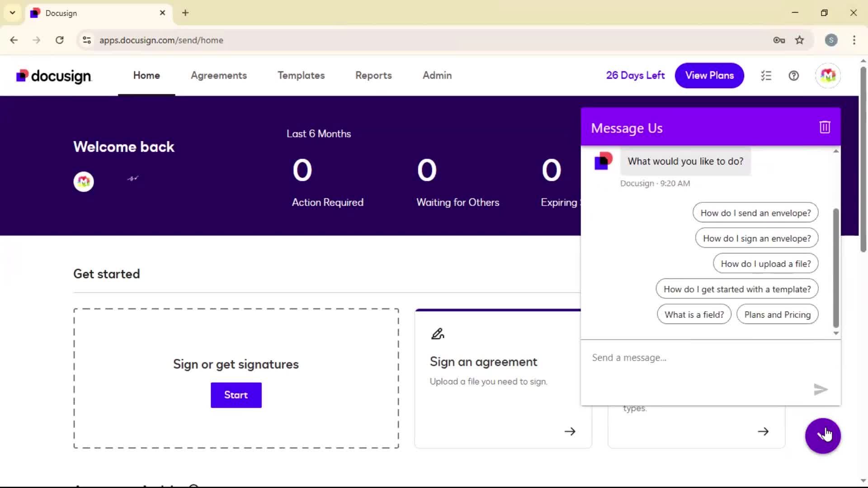
Task: Click the Get started heading
Action: tap(107, 274)
